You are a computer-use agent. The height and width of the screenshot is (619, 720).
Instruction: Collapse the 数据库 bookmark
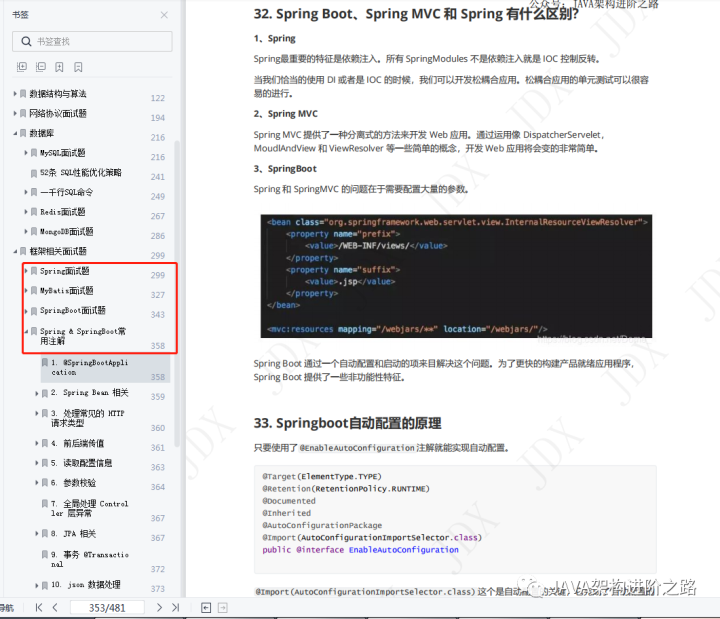(x=15, y=133)
